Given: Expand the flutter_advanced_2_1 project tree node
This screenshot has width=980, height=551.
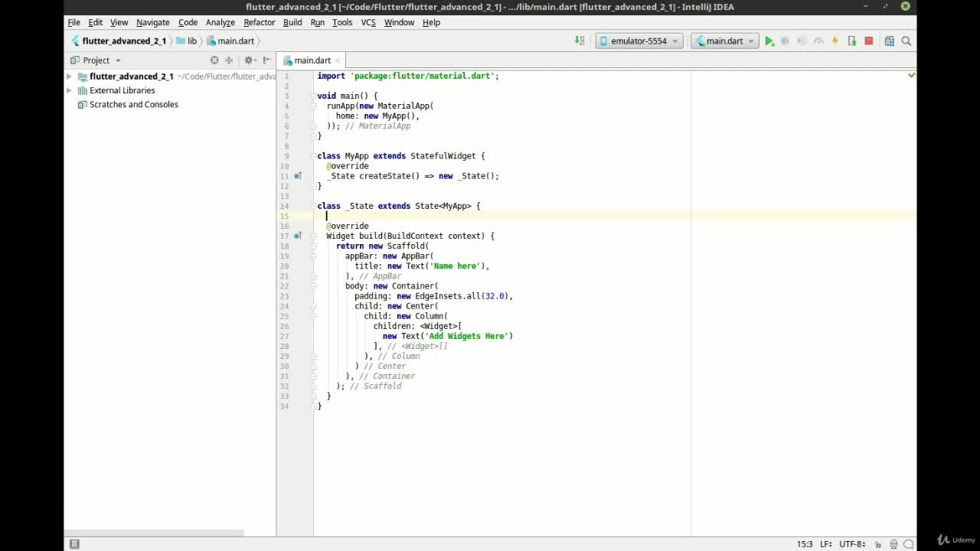Looking at the screenshot, I should point(69,77).
